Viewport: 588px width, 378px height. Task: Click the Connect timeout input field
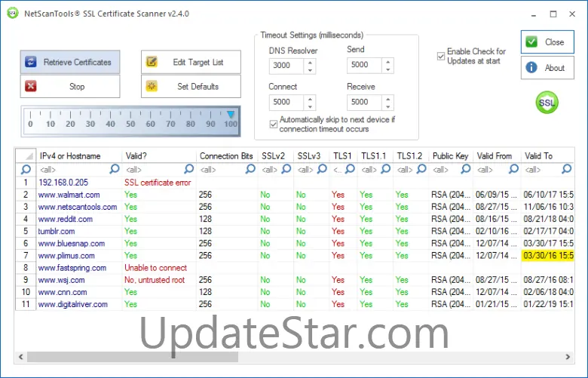(287, 103)
